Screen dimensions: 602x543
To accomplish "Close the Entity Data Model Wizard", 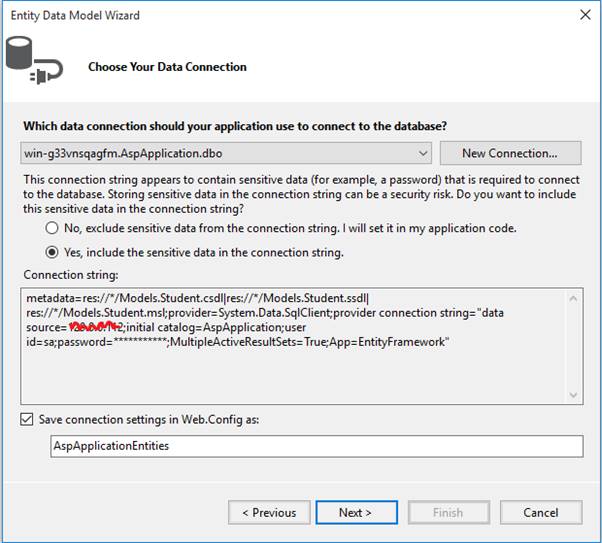I will click(584, 16).
